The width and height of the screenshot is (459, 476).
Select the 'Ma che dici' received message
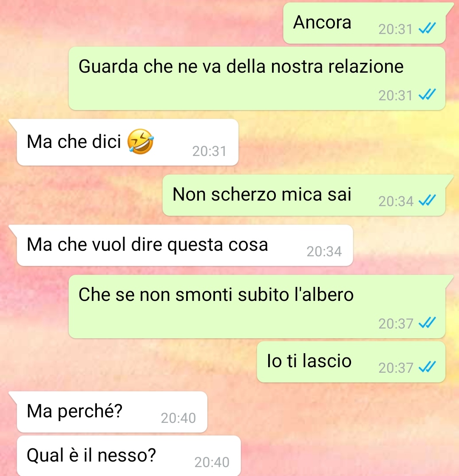tap(127, 142)
